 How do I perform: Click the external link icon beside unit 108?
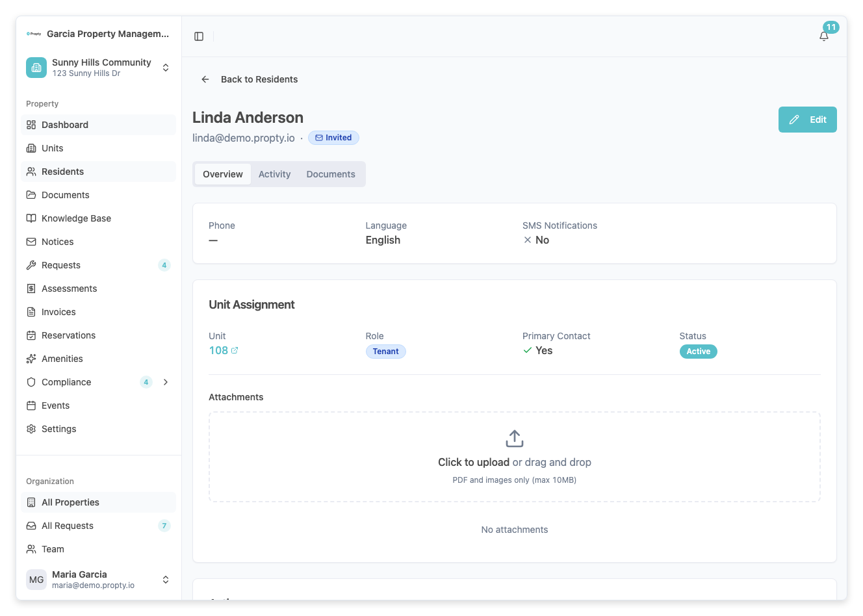click(235, 350)
